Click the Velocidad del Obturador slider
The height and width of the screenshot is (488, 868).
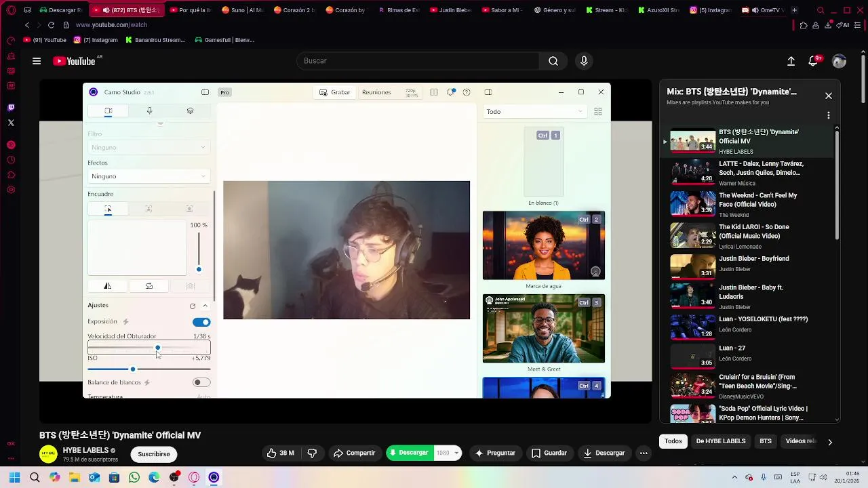click(149, 348)
